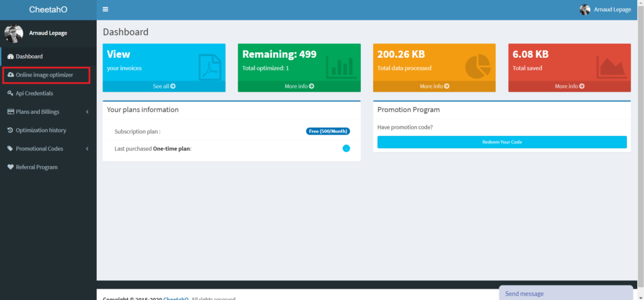The image size is (644, 300).
Task: Open Online image optimizer
Action: (48, 75)
